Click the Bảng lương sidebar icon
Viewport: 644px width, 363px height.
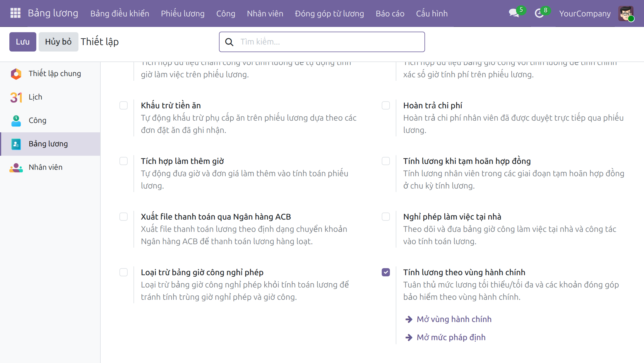pos(16,144)
